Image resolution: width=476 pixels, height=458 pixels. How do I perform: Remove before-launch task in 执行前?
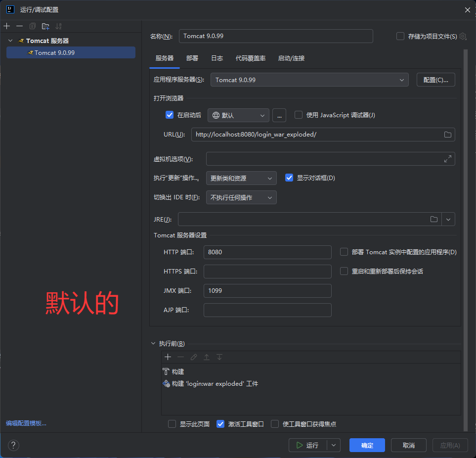(x=180, y=357)
